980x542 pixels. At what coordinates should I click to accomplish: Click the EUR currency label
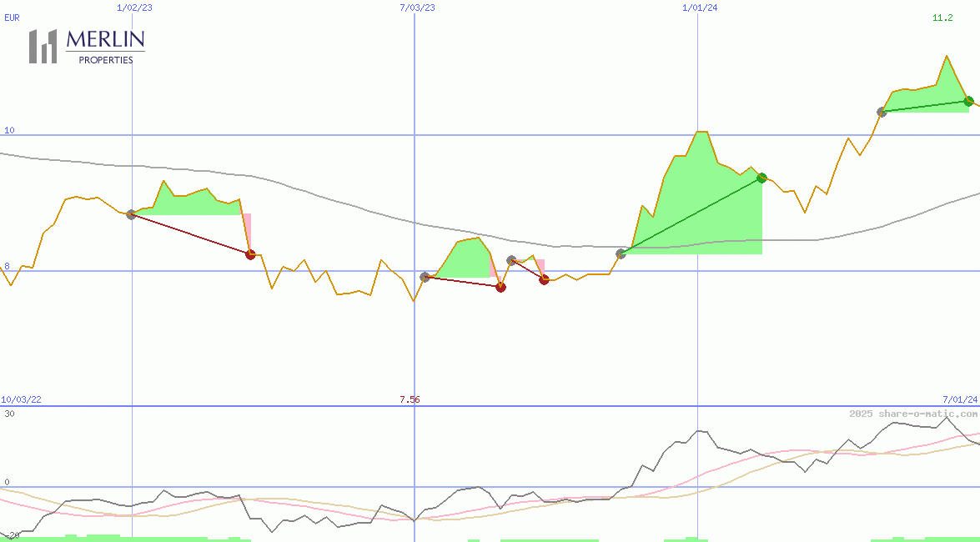[12, 18]
